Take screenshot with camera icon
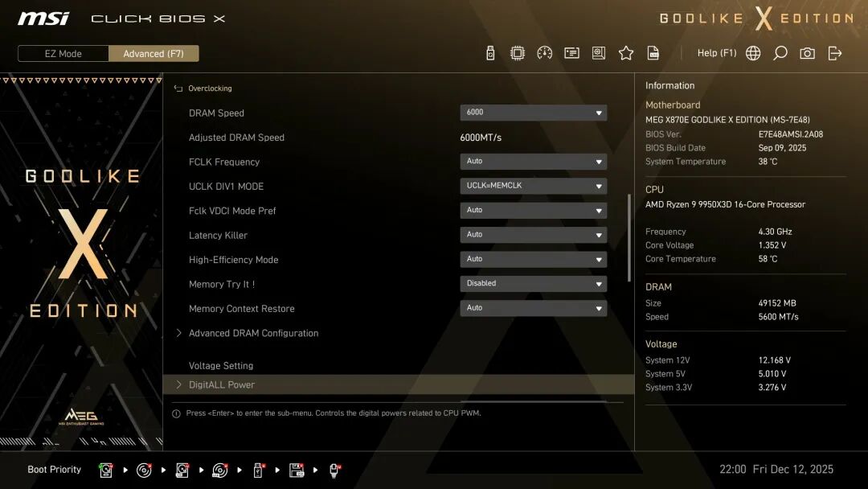The image size is (868, 489). 807,53
